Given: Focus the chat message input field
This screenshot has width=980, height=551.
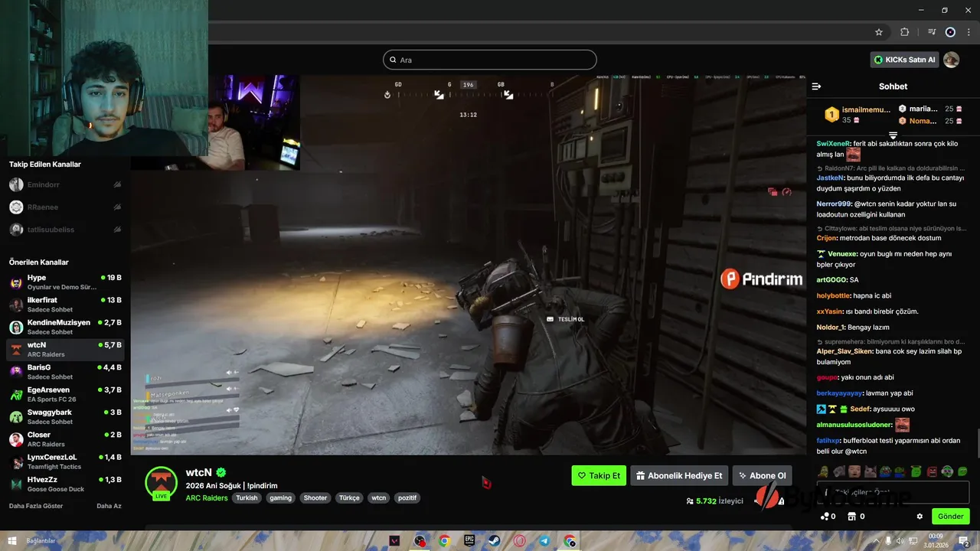Looking at the screenshot, I should click(893, 492).
